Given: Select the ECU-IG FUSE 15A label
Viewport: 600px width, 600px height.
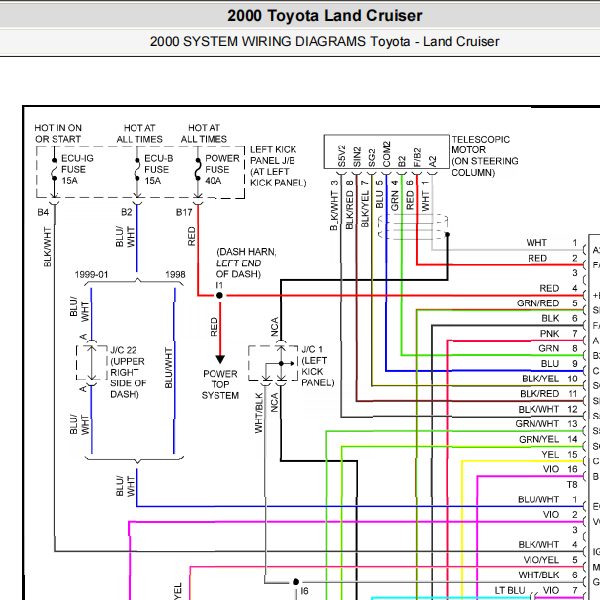Looking at the screenshot, I should click(77, 170).
